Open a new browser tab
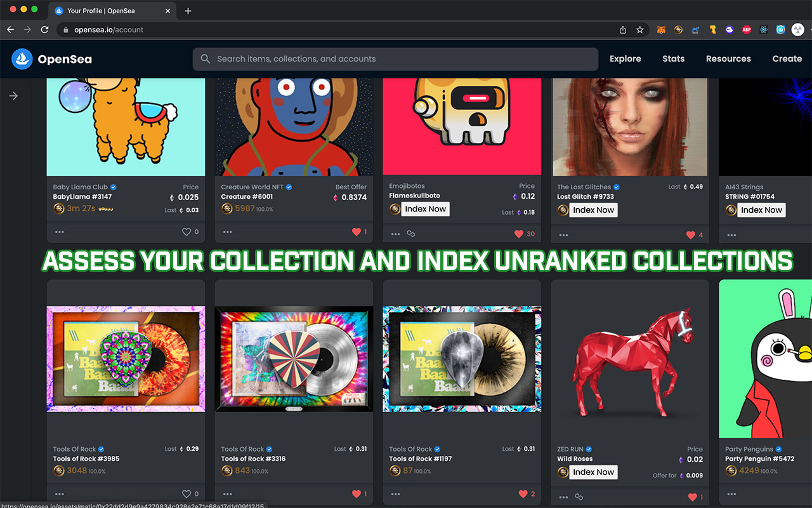The image size is (812, 508). 188,11
